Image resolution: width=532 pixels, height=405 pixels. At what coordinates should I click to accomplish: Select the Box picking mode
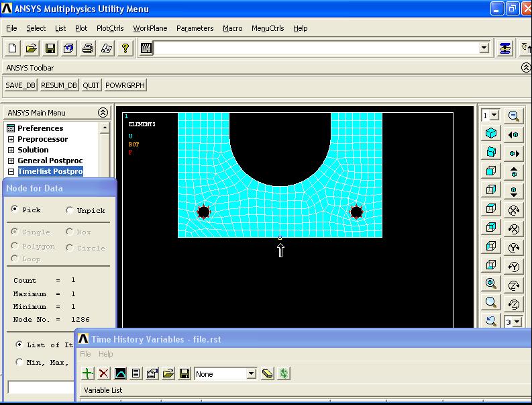point(69,231)
